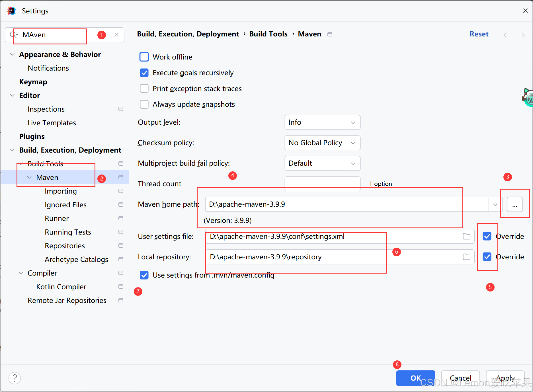Collapse Build, Execution, Deployment section
The height and width of the screenshot is (392, 533).
coord(12,150)
